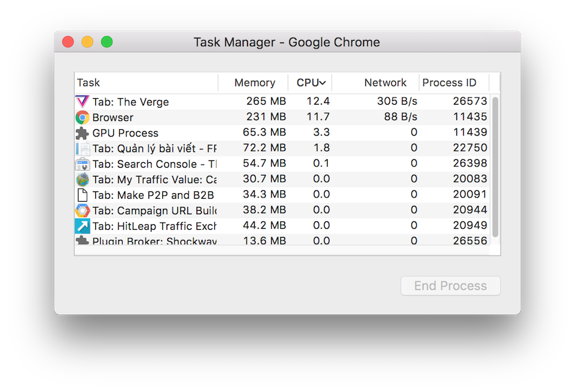Image resolution: width=575 pixels, height=392 pixels.
Task: Click the HitLeap arrow icon
Action: tap(82, 226)
